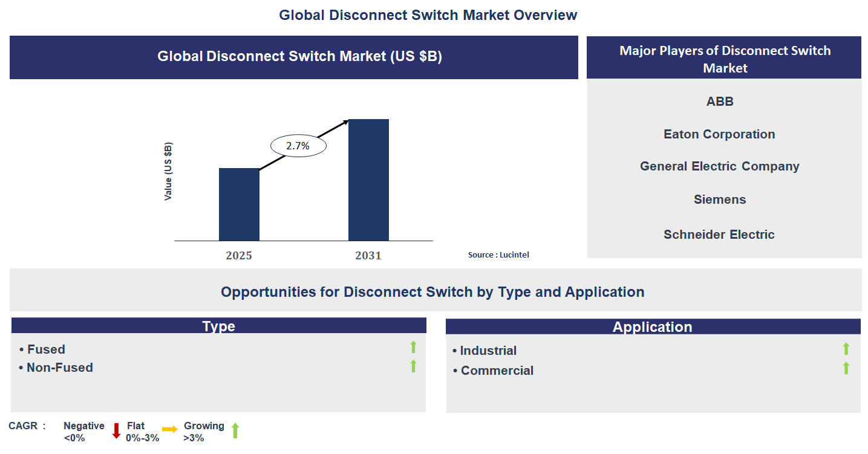Screen dimensions: 868x454
Task: Click the red Negative CAGR arrow icon
Action: pos(116,430)
